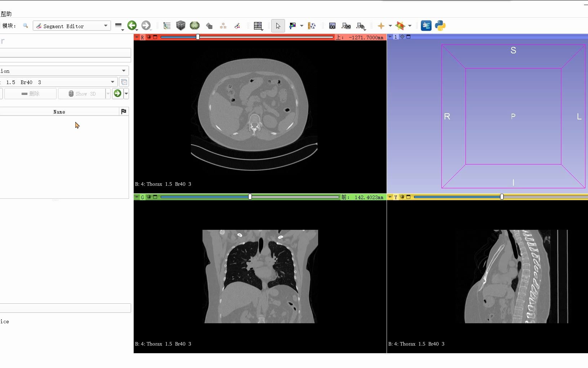The width and height of the screenshot is (588, 368).
Task: Pin the green slice view controller
Action: click(x=137, y=197)
